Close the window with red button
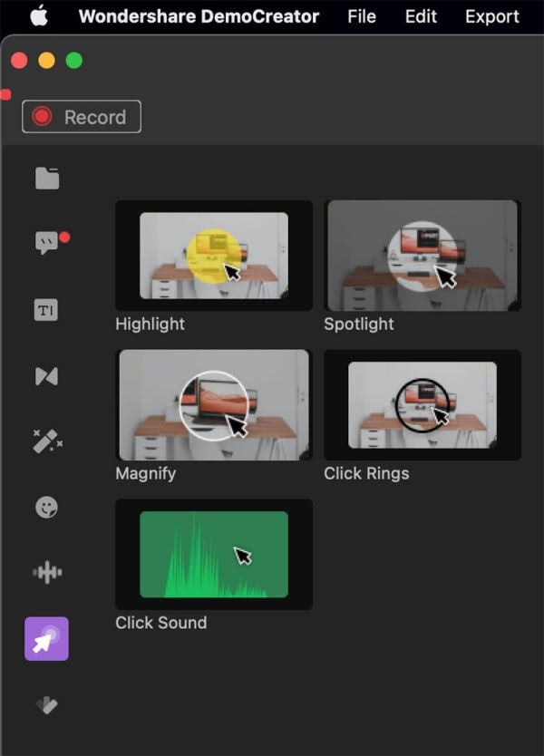The image size is (544, 756). pos(19,61)
